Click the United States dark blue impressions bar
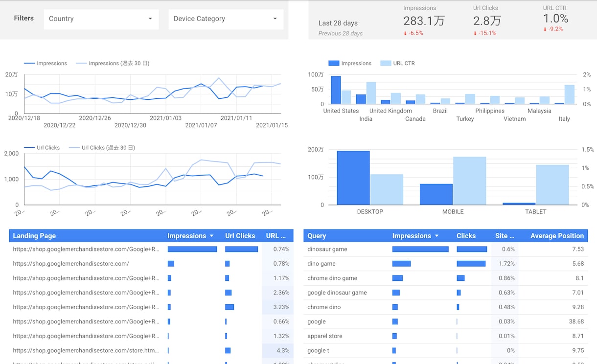 [x=336, y=90]
